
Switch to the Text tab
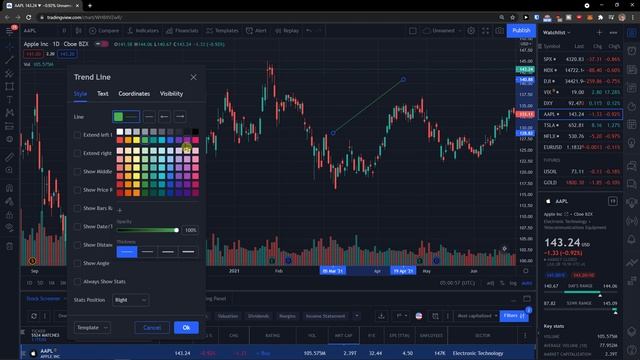click(x=103, y=93)
